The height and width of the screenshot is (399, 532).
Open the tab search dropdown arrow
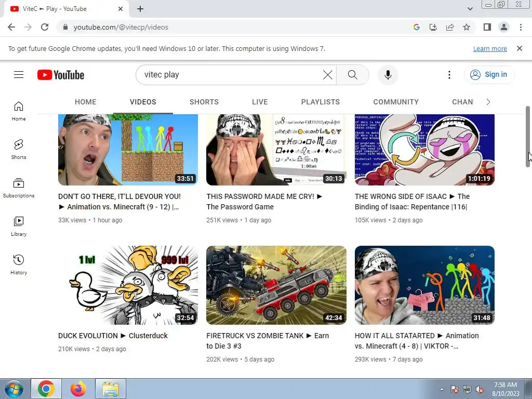(x=470, y=9)
